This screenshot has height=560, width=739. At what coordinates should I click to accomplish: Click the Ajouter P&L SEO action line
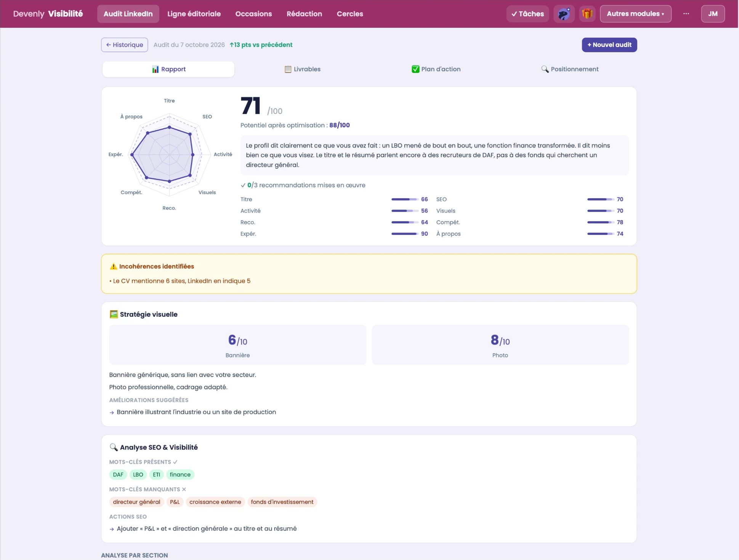click(x=203, y=529)
